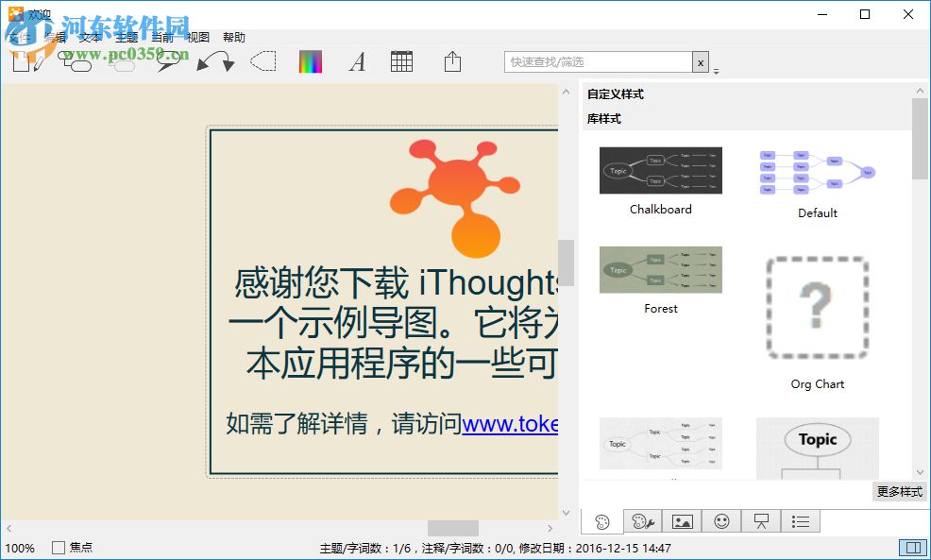
Task: Click the share/export icon
Action: coord(453,61)
